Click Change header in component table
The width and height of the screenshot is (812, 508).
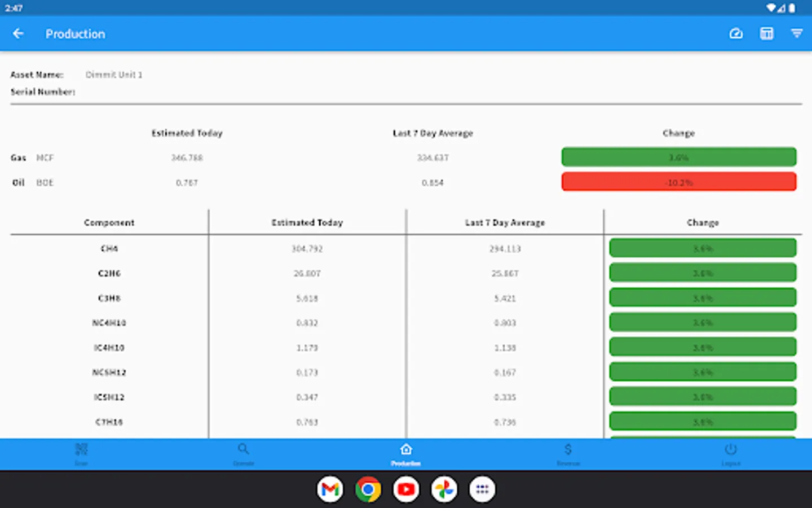[703, 222]
